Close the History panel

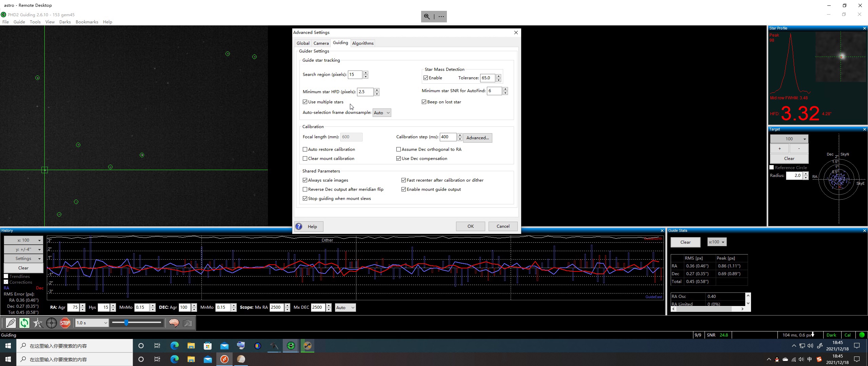pos(662,231)
